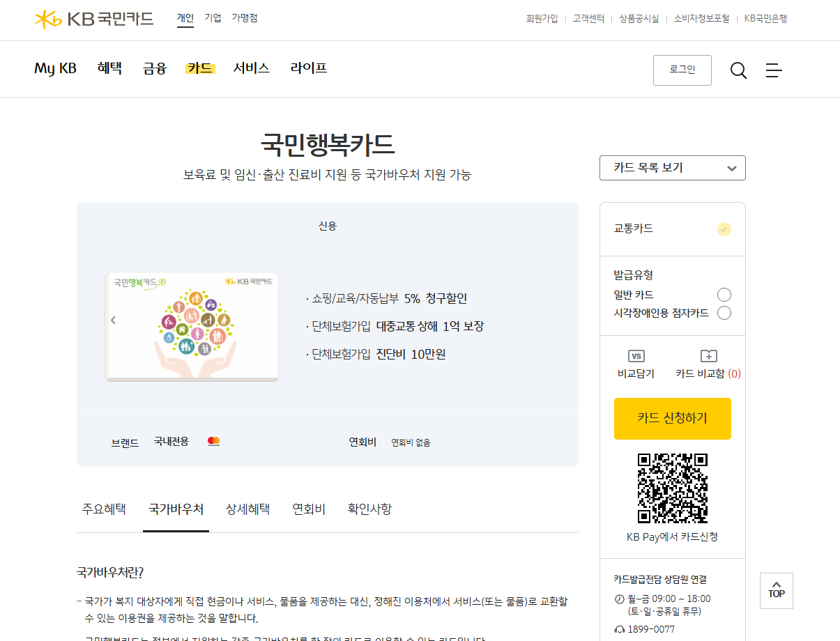Click the 국내전용 brand text
This screenshot has height=641, width=840.
point(171,441)
